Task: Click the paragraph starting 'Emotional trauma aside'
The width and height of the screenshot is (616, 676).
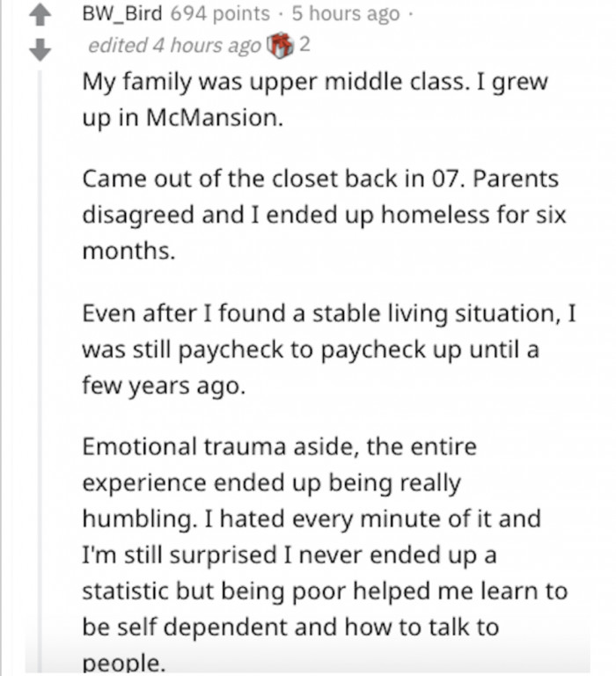Action: [x=325, y=554]
